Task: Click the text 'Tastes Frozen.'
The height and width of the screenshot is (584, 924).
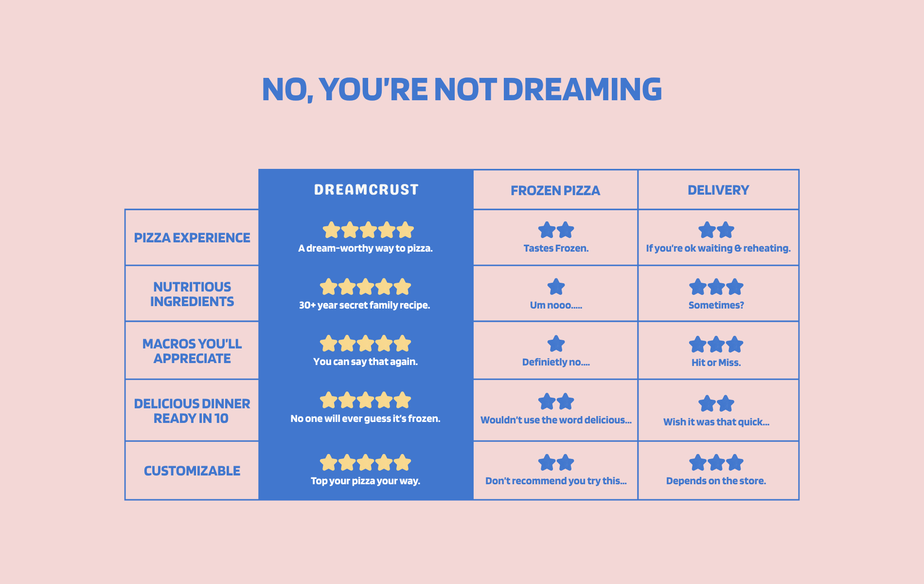Action: click(556, 248)
